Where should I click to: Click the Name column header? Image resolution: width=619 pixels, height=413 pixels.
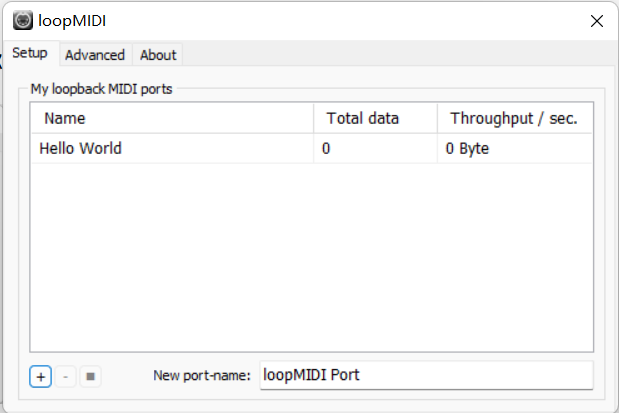[x=173, y=118]
